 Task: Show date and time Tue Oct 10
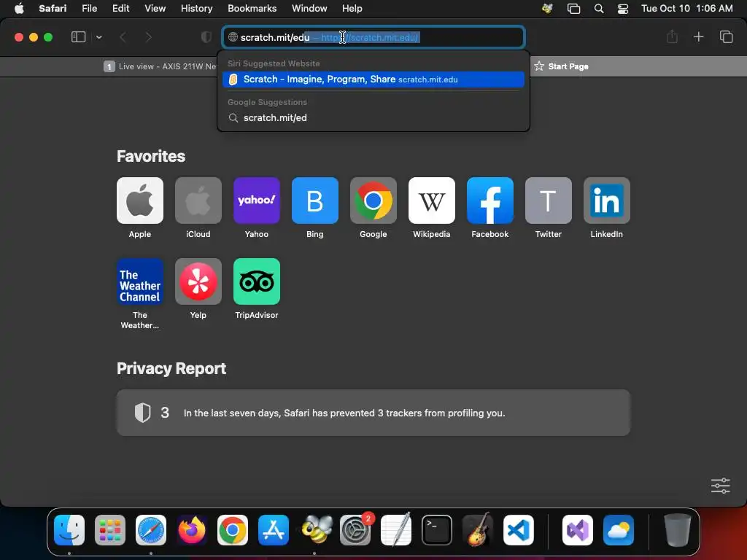(x=687, y=9)
